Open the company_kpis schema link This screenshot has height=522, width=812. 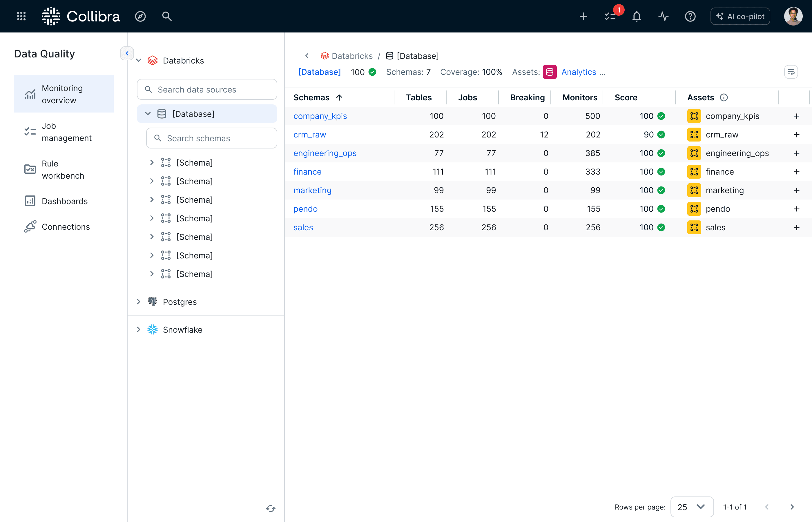coord(320,116)
